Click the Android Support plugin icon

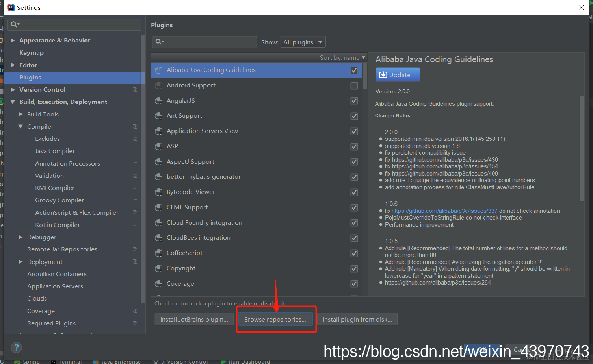158,85
